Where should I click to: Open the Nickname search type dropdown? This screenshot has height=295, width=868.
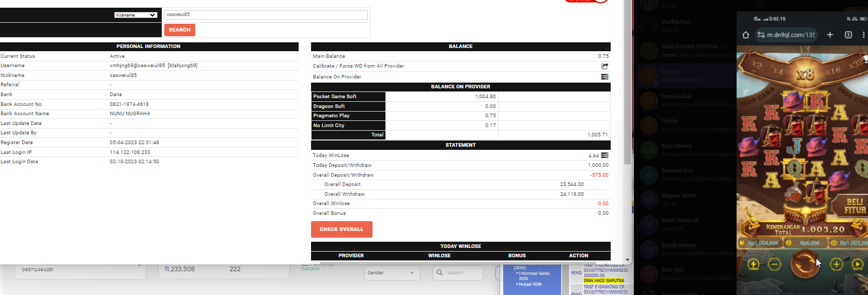(x=135, y=15)
